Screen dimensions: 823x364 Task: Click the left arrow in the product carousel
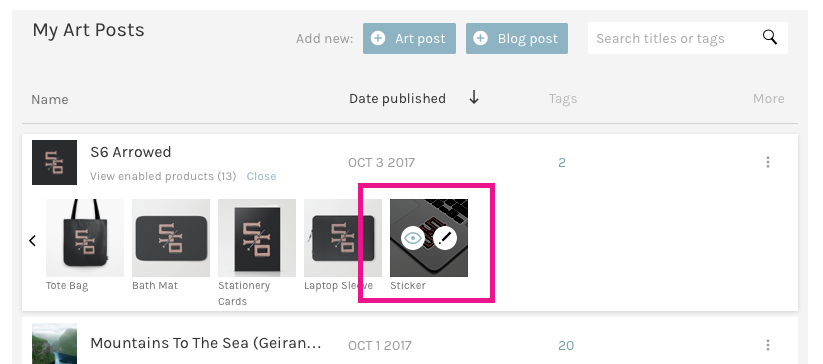[x=33, y=241]
